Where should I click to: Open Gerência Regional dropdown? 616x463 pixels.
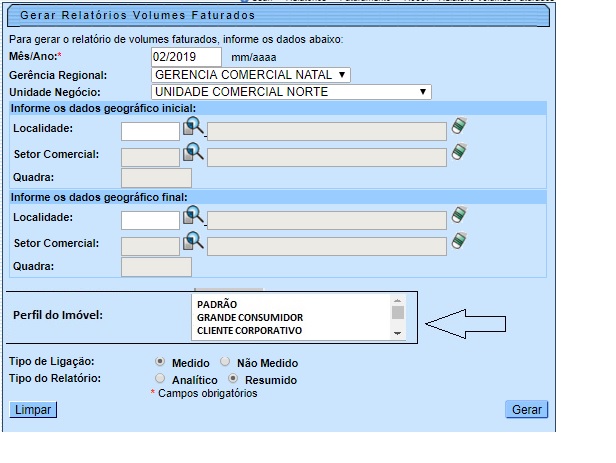(x=251, y=75)
